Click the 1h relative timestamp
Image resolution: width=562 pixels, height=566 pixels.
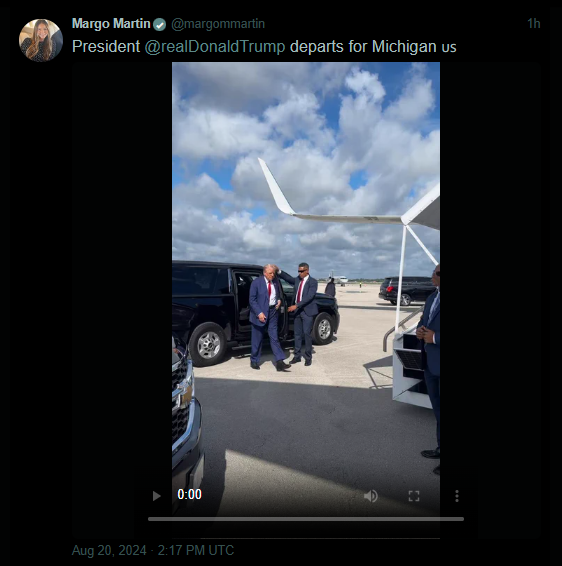533,23
